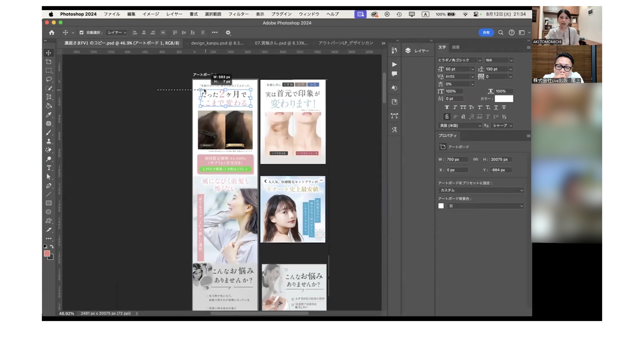Select the Rectangle shape tool
Image resolution: width=644 pixels, height=362 pixels.
[49, 203]
